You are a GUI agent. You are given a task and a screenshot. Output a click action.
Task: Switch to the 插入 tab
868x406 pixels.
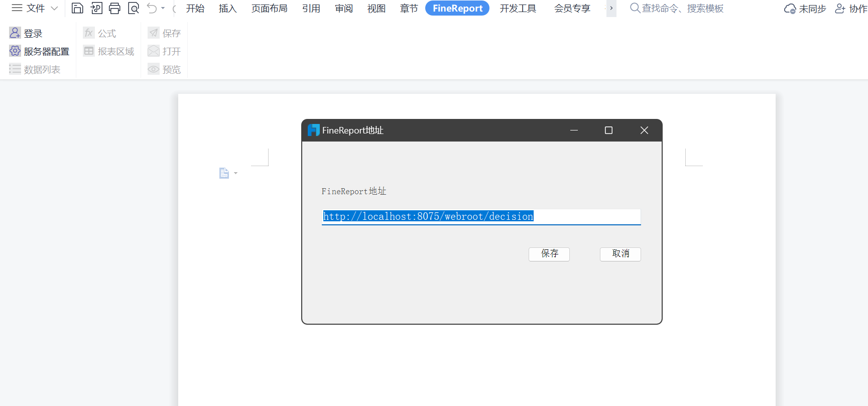(x=228, y=9)
